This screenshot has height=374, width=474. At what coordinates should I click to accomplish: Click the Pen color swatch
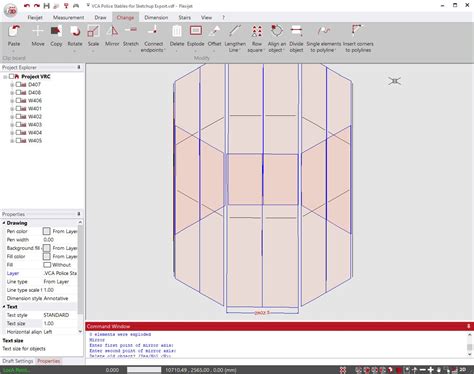click(47, 231)
